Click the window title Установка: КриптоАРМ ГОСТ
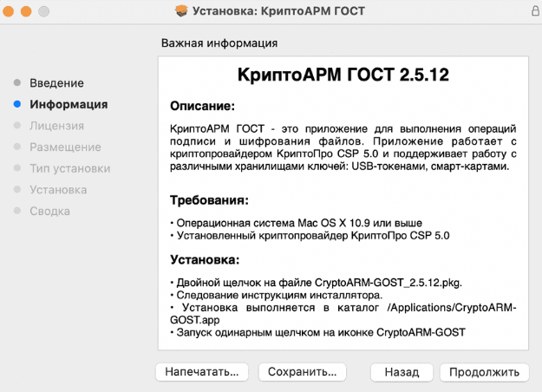 [x=278, y=11]
